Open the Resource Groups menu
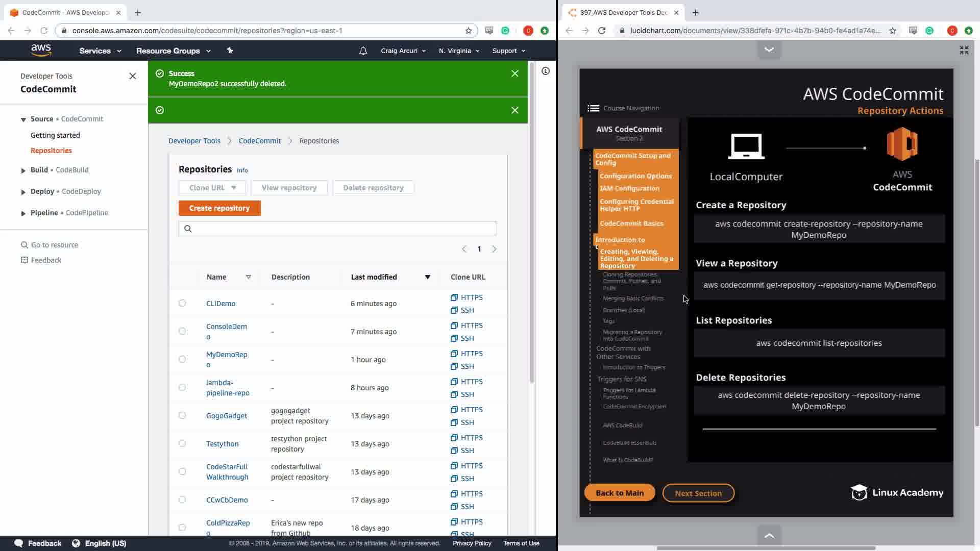Viewport: 980px width, 551px height. pyautogui.click(x=173, y=51)
